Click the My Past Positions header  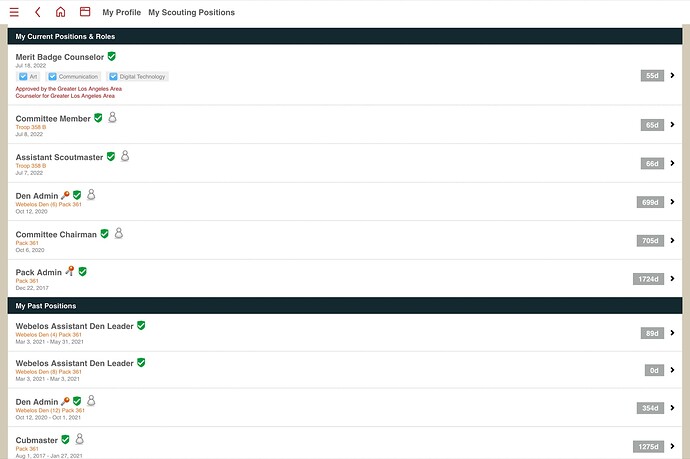(x=345, y=305)
